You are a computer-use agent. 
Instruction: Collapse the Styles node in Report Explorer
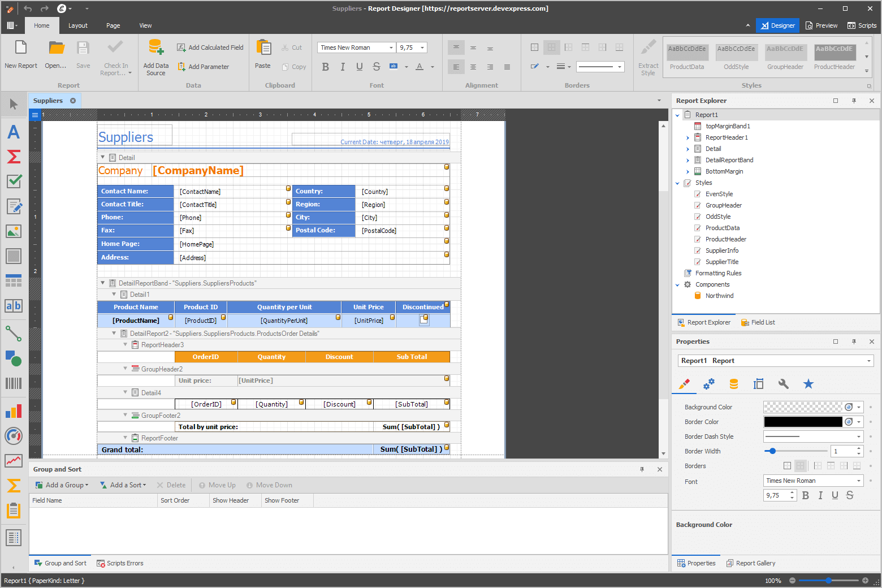click(677, 183)
